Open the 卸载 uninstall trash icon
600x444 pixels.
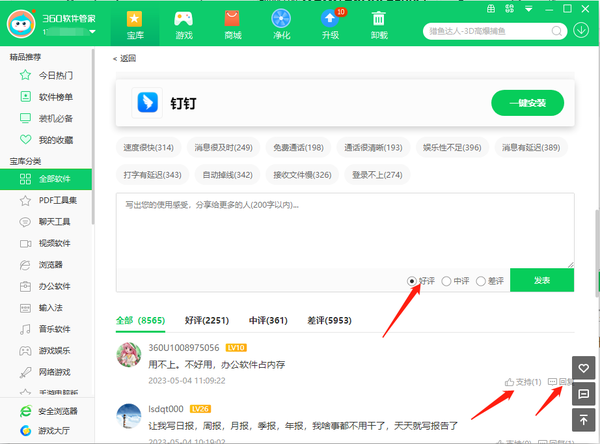378,24
